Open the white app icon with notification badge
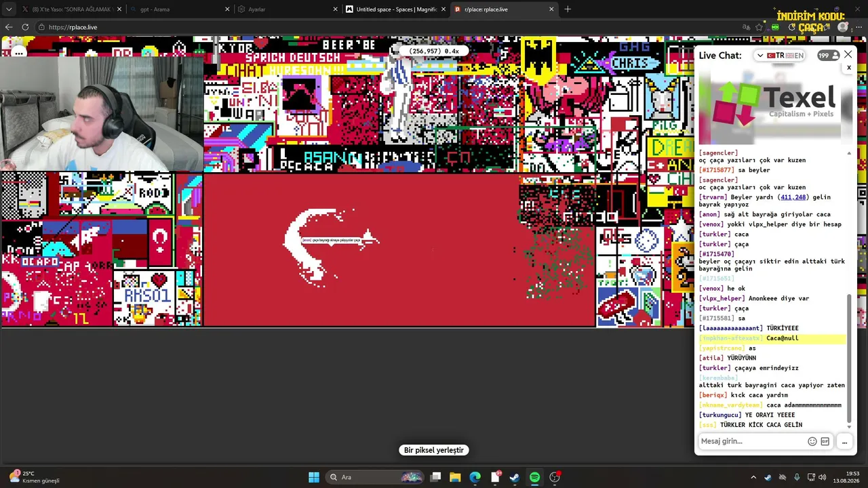The height and width of the screenshot is (488, 868). coord(495,477)
